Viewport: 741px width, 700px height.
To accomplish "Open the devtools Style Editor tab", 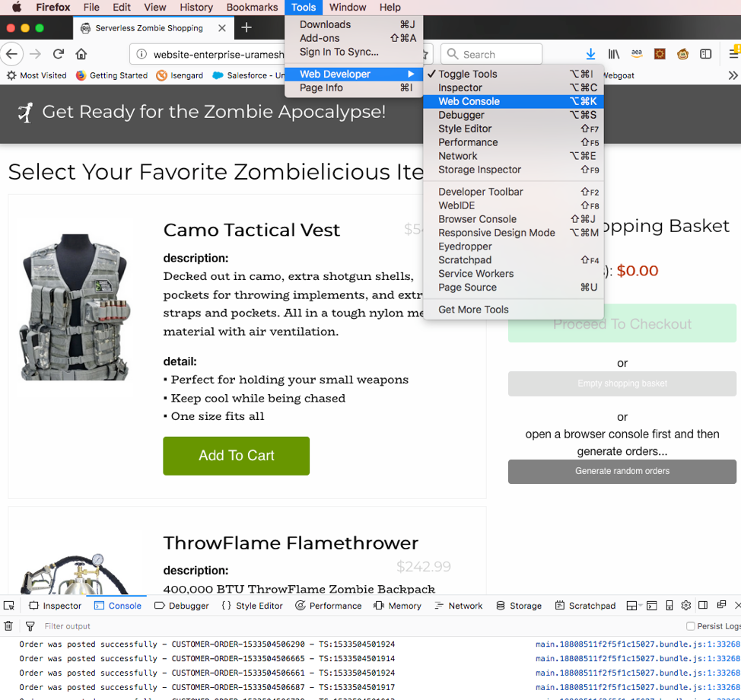I will pyautogui.click(x=252, y=606).
